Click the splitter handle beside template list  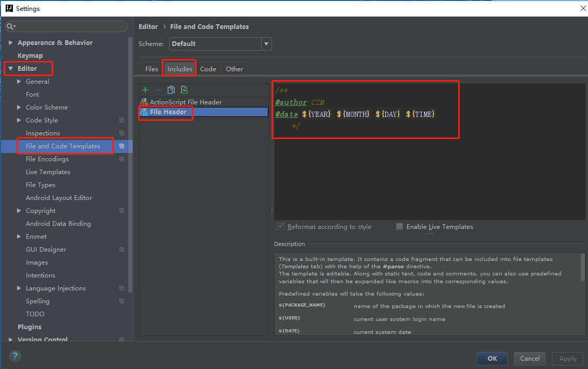[x=272, y=210]
